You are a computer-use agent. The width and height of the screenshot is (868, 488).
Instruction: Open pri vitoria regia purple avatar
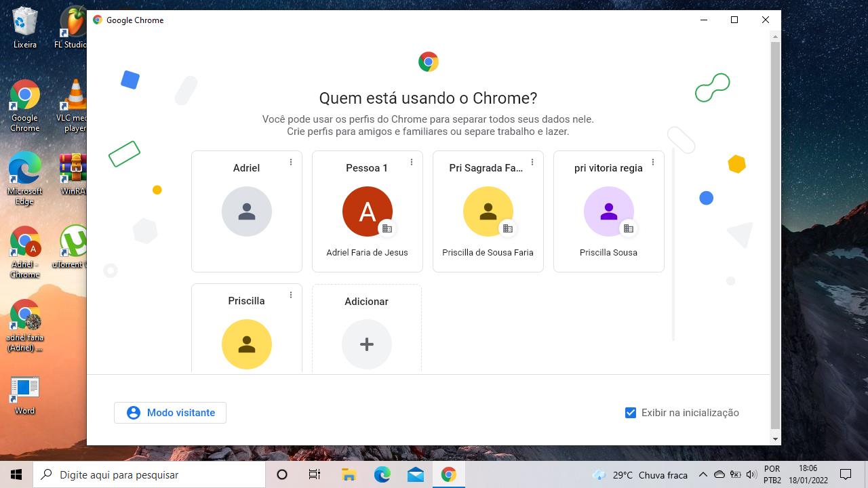[x=608, y=212]
